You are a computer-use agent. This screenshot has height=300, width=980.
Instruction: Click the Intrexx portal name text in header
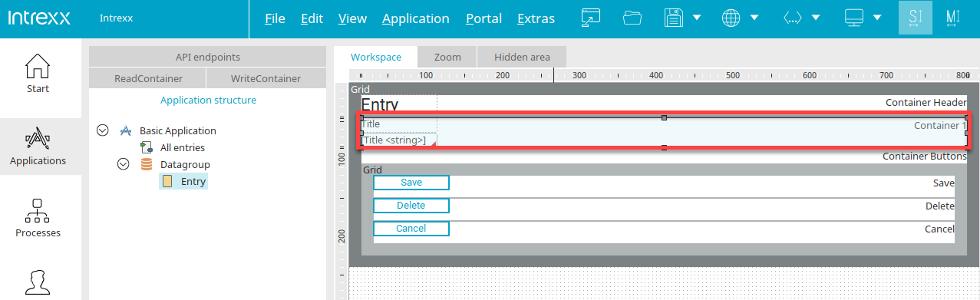pos(117,18)
